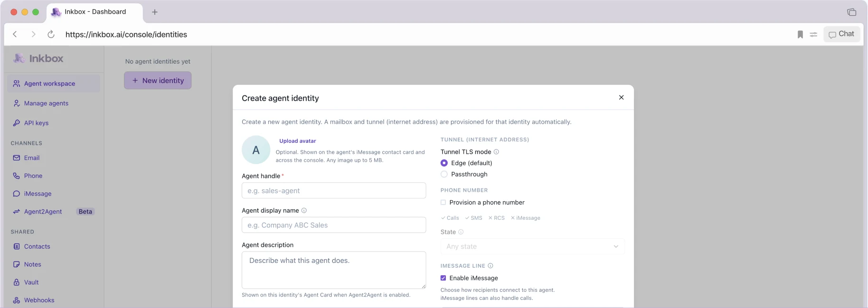
Task: Close the Create agent identity dialog
Action: pyautogui.click(x=621, y=97)
